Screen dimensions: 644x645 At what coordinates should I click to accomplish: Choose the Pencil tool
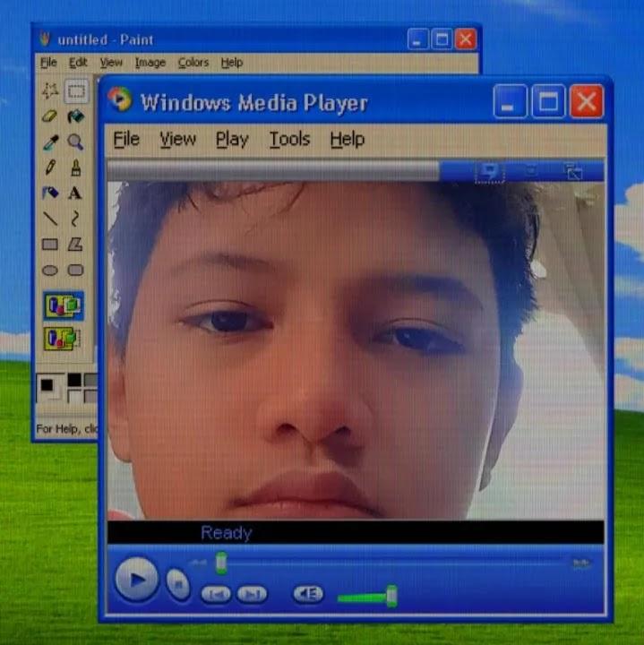50,168
